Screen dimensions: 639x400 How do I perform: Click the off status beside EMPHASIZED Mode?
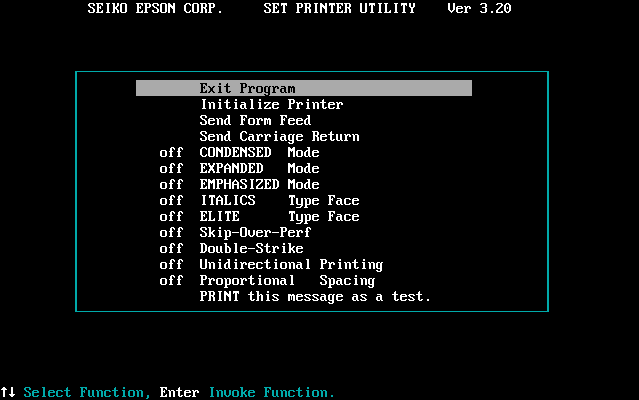click(x=171, y=184)
